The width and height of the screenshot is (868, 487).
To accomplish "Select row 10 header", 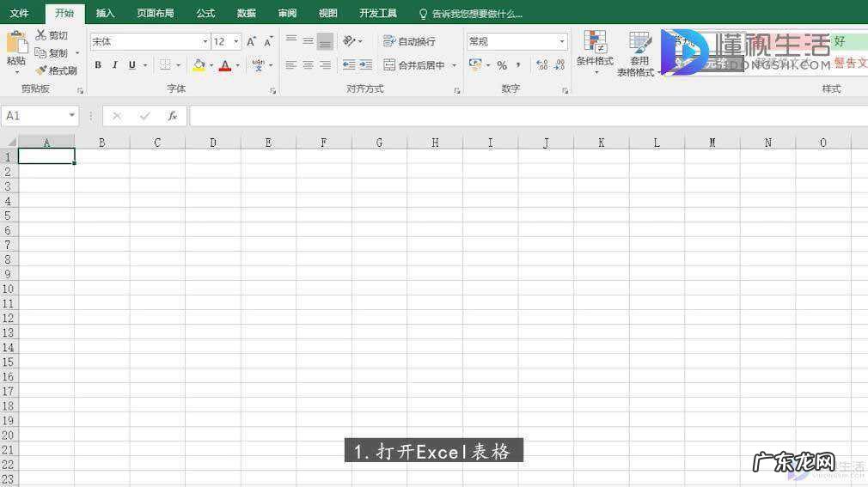I will pyautogui.click(x=9, y=289).
